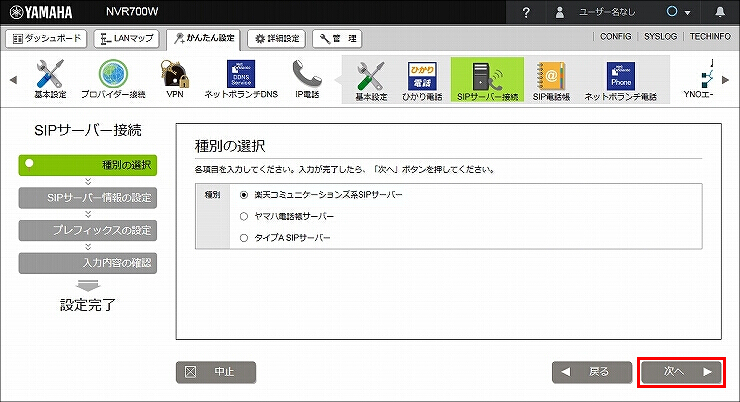Click the 中止 cancel button
Image resolution: width=740 pixels, height=402 pixels.
(216, 372)
